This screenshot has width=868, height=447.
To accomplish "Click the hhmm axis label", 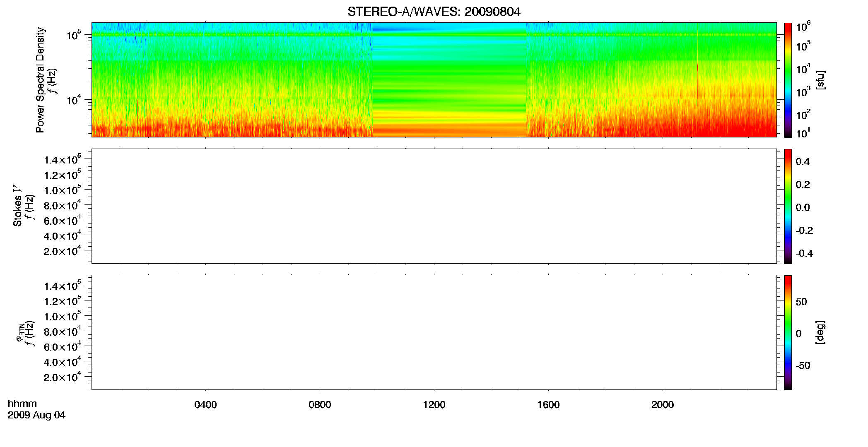I will tap(22, 404).
